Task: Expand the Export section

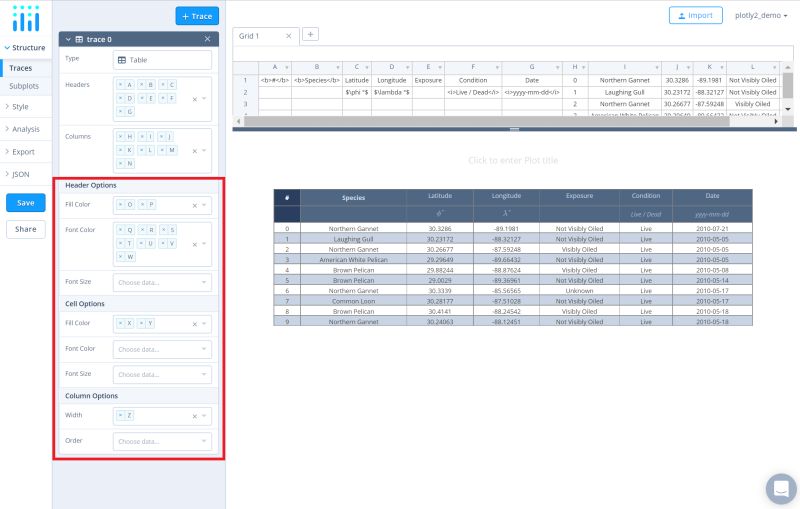Action: 20,151
